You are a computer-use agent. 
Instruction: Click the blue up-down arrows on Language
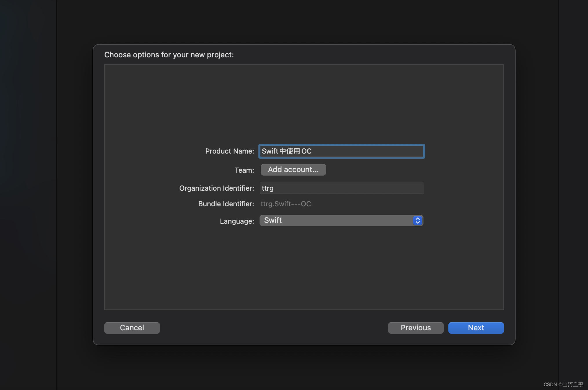click(x=417, y=220)
